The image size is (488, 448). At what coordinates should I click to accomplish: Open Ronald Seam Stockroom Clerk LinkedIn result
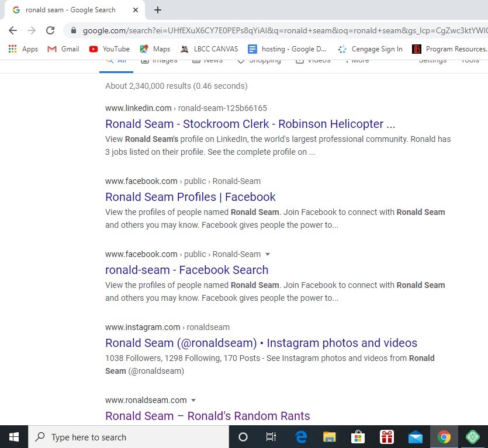[x=250, y=124]
